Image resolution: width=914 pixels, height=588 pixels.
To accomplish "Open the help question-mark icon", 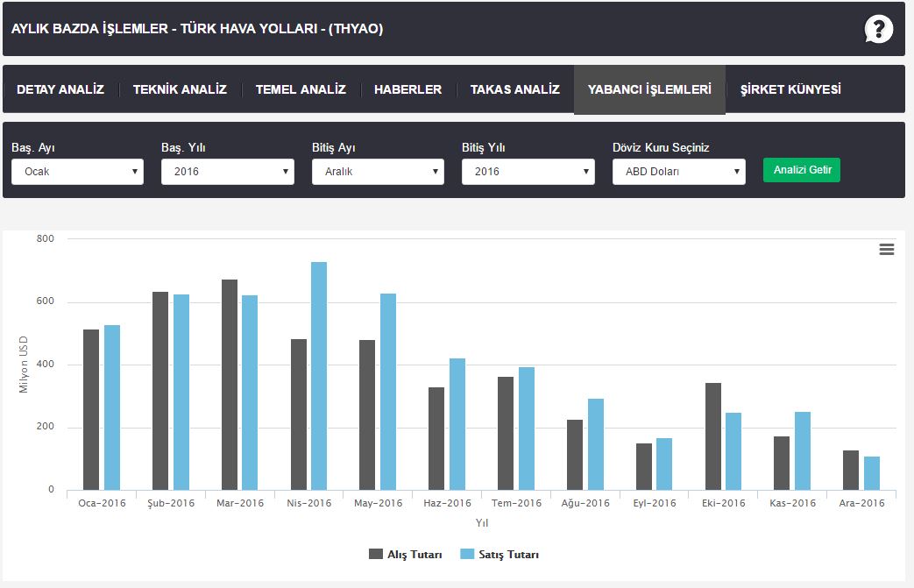I will pos(878,29).
